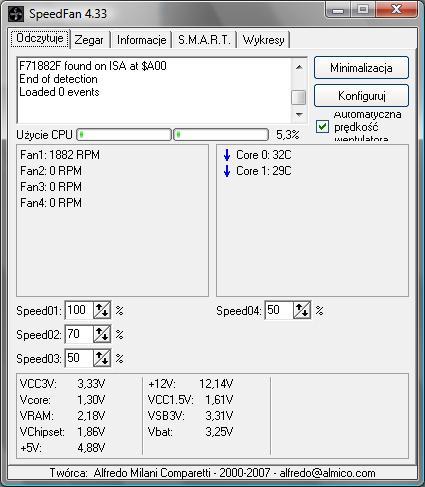The image size is (425, 487).
Task: Select the 'Fan2: 0 RPM' reading
Action: pos(51,171)
